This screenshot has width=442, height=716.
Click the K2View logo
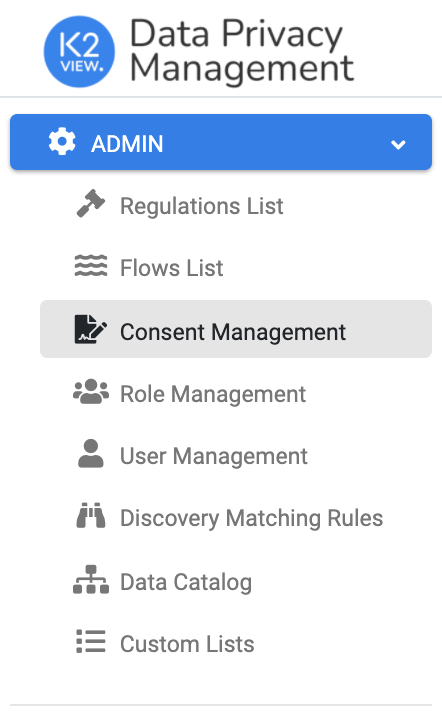click(79, 52)
